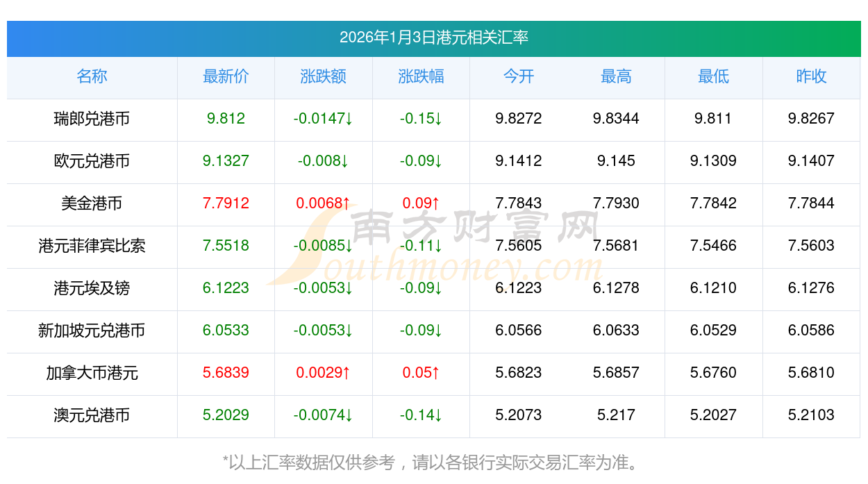Click opening price 9.8272 for 瑞郎兑港币

pos(519,119)
